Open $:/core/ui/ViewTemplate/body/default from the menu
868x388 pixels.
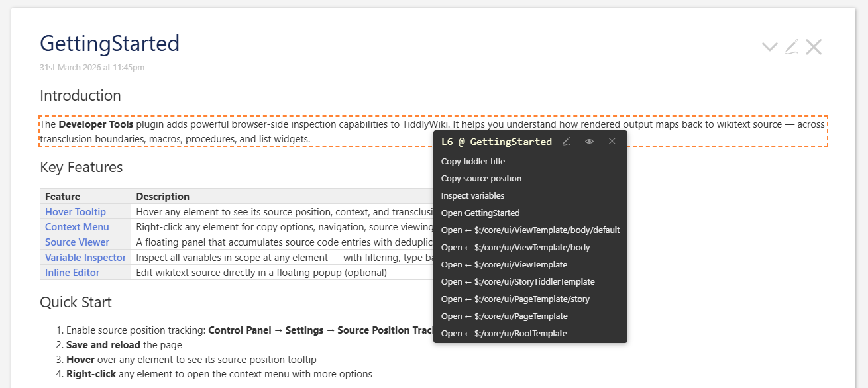[x=530, y=230]
